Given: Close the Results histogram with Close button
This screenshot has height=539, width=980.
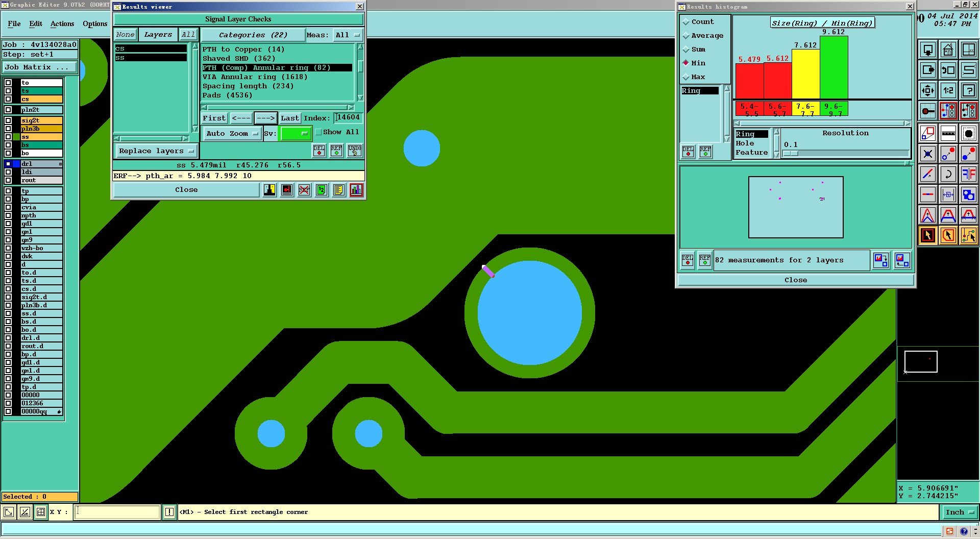Looking at the screenshot, I should 796,280.
